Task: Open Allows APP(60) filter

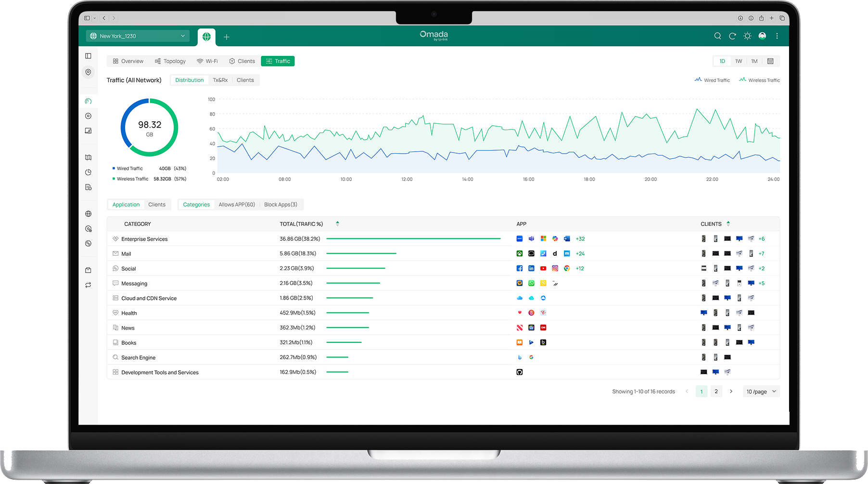Action: pos(237,205)
